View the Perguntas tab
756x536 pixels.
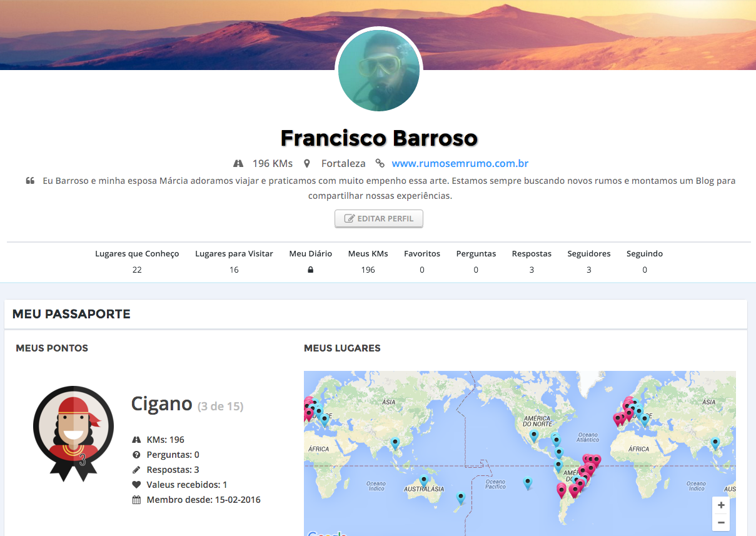(x=476, y=254)
